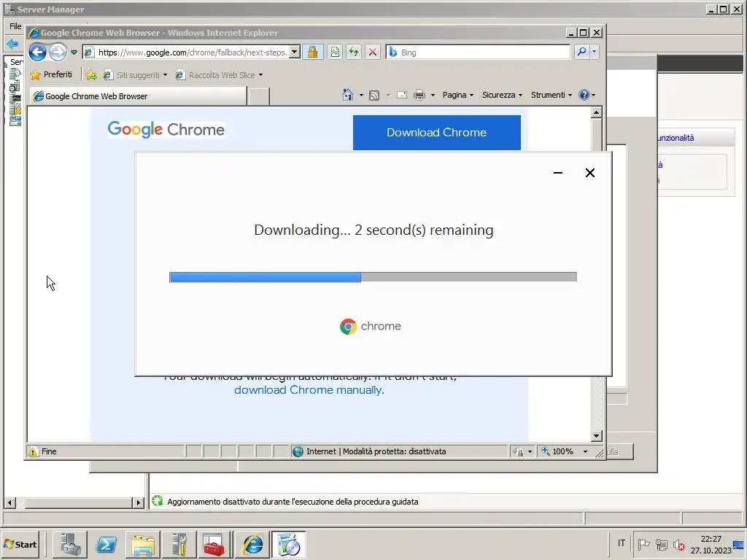Open Raccolta Web Slice link
This screenshot has width=747, height=560.
point(220,75)
